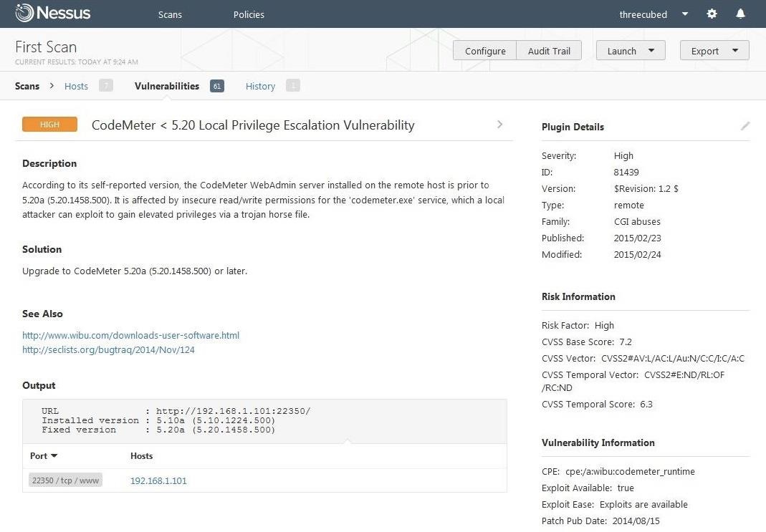Select the Vulnerabilities tab
Screen dimensions: 766x532
click(166, 86)
